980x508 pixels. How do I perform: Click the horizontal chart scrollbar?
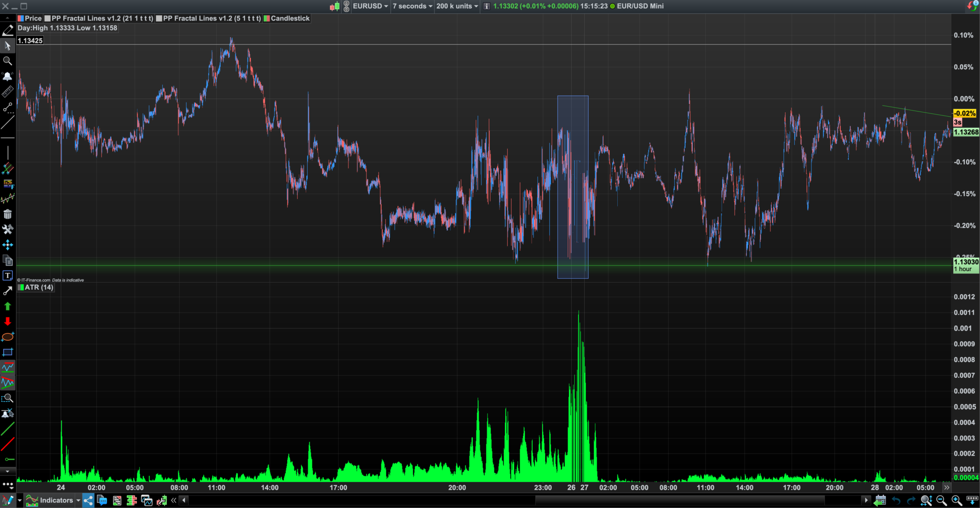(x=524, y=500)
